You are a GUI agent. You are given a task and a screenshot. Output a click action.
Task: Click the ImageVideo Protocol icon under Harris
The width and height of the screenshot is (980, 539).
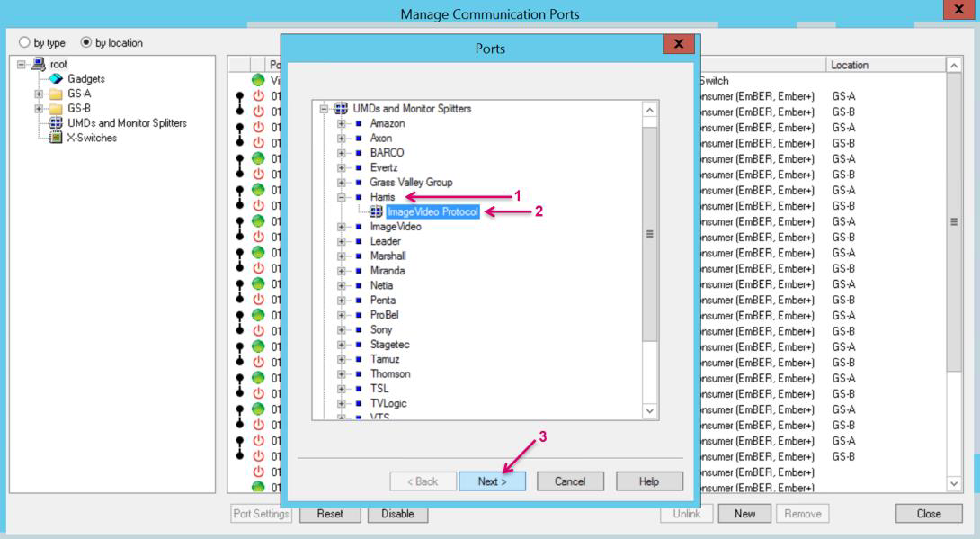point(376,212)
